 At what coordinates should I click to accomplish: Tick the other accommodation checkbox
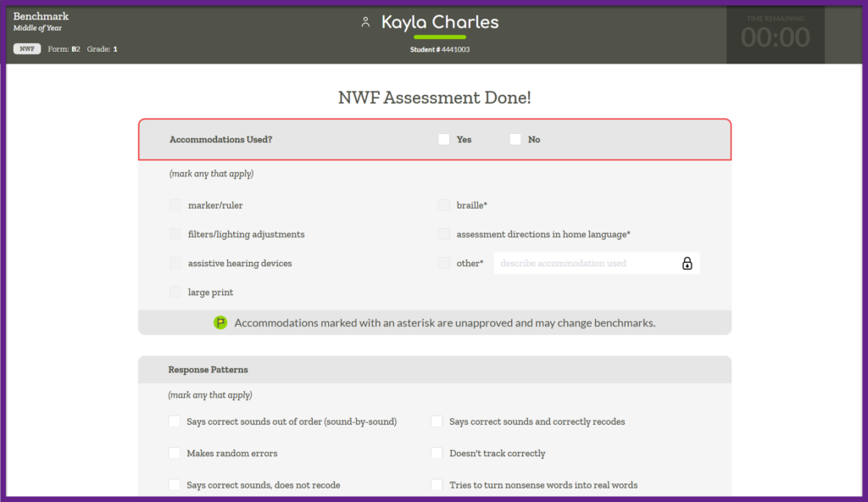click(444, 264)
